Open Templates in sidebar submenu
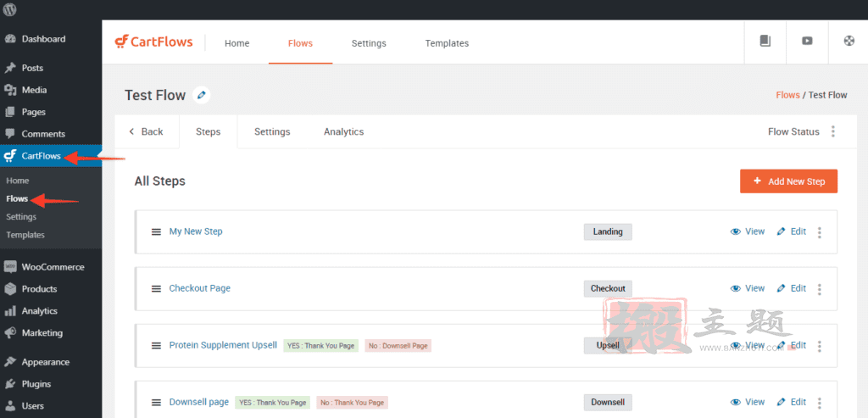This screenshot has height=418, width=868. click(x=25, y=235)
